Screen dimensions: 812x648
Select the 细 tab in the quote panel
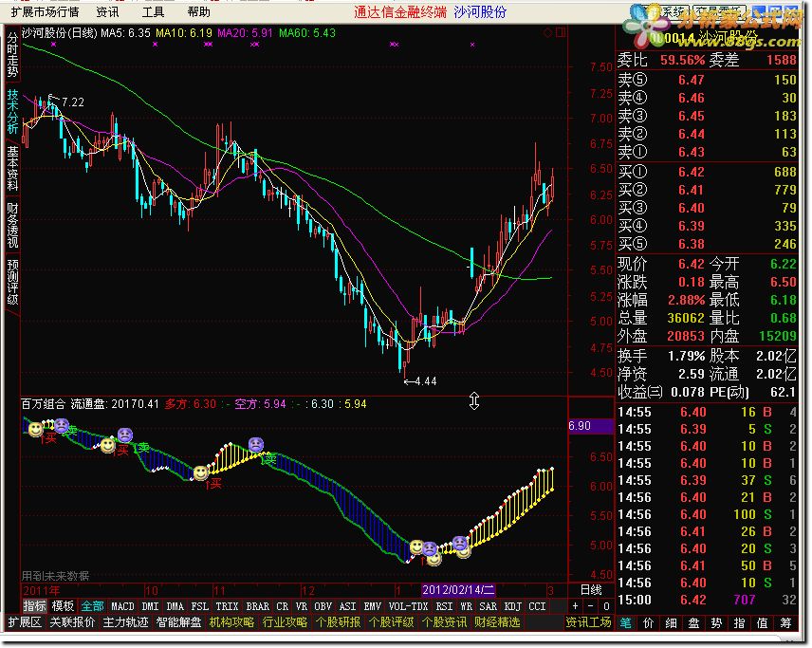click(672, 622)
